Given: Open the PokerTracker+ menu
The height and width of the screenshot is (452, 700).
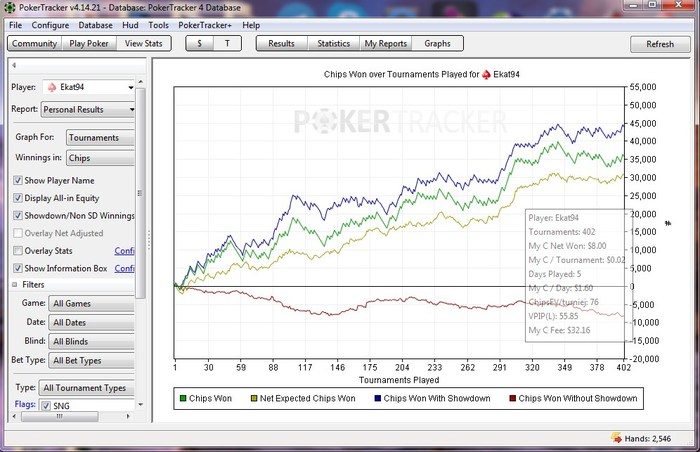Looking at the screenshot, I should (205, 25).
